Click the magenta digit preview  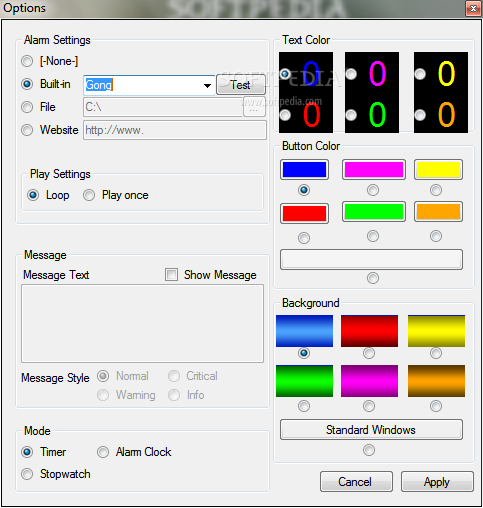coord(378,73)
